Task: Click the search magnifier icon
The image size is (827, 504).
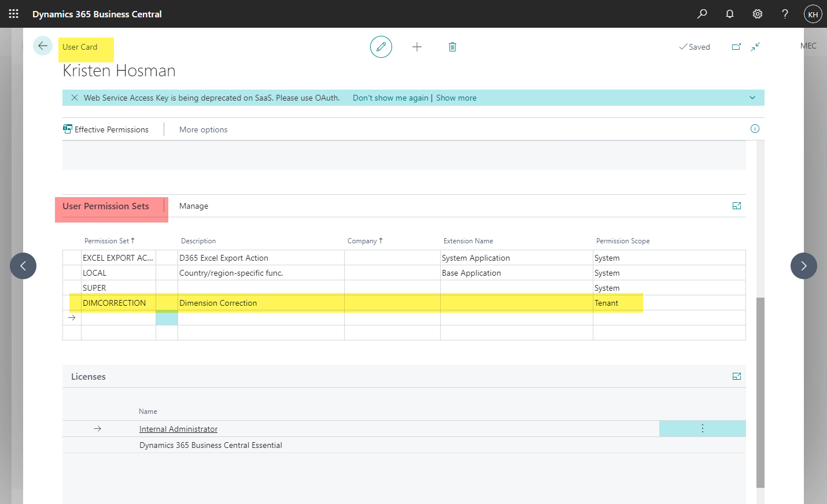Action: (x=702, y=14)
